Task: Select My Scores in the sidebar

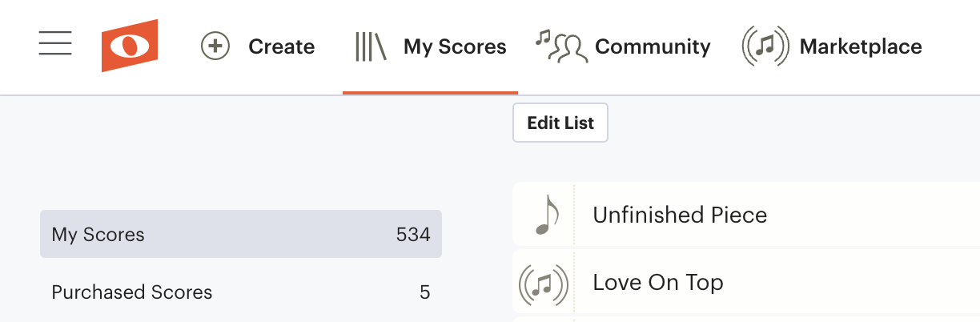Action: pyautogui.click(x=241, y=235)
